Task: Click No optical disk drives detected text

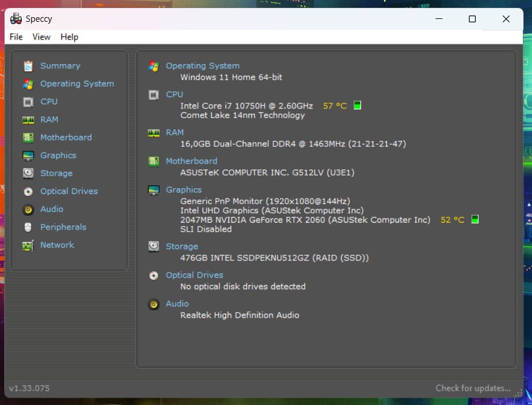Action: 243,287
